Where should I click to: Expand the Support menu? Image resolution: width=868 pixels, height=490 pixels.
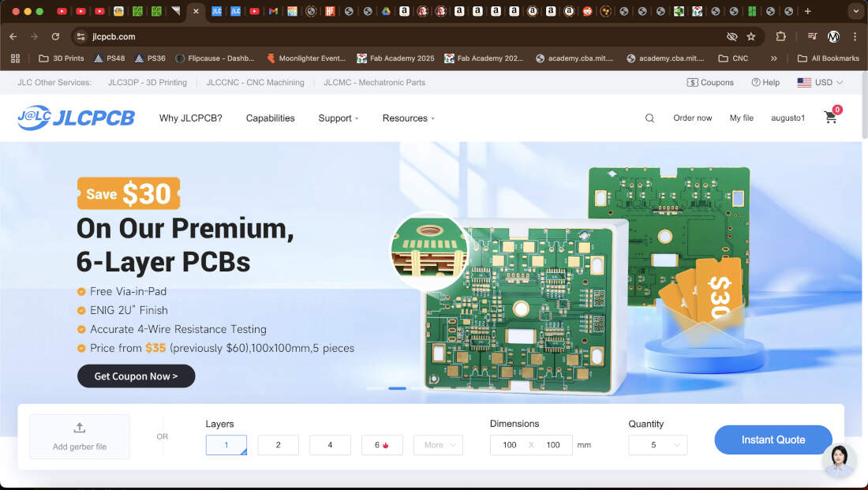[x=339, y=118]
